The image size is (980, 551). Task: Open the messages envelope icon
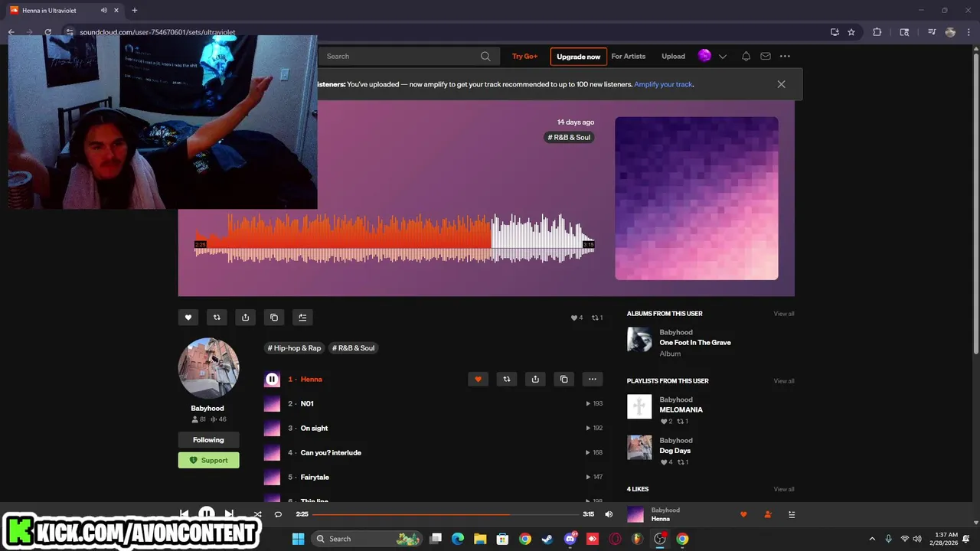(x=766, y=56)
